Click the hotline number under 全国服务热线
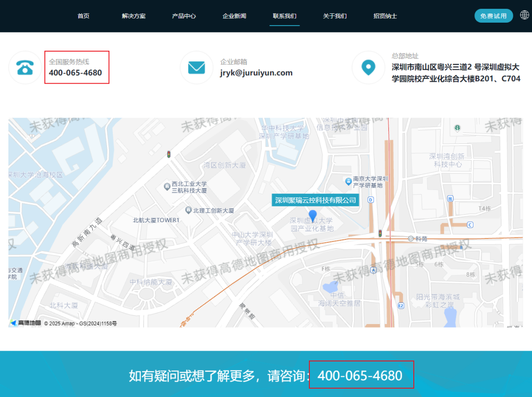This screenshot has height=397, width=532. 75,72
